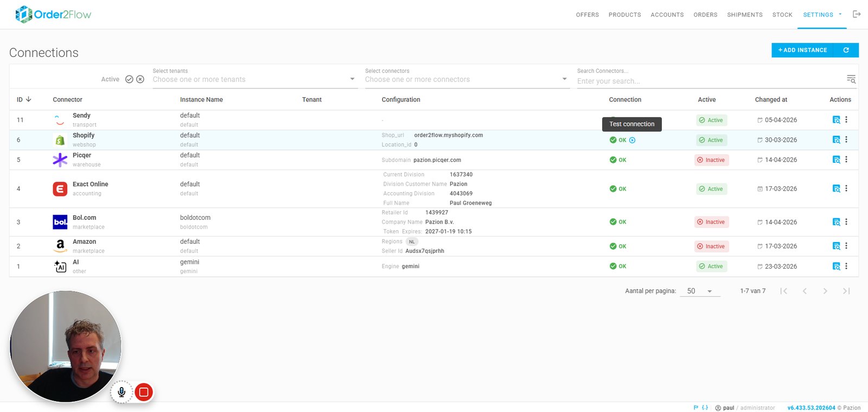Click the logout icon in top bar

coord(857,14)
